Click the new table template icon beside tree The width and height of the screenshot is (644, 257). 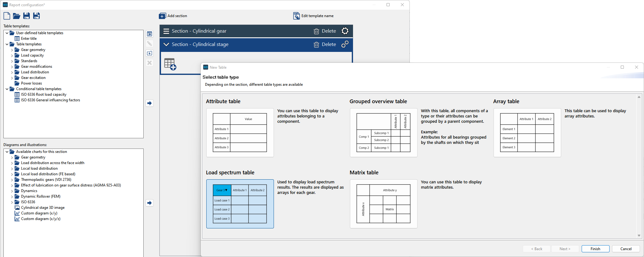150,34
